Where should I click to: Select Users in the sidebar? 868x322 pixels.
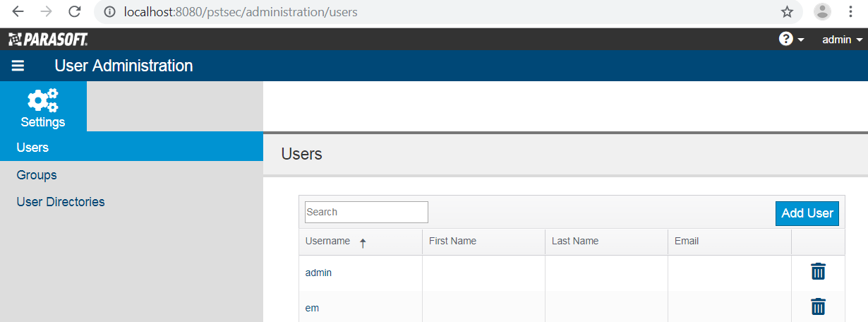(131, 148)
